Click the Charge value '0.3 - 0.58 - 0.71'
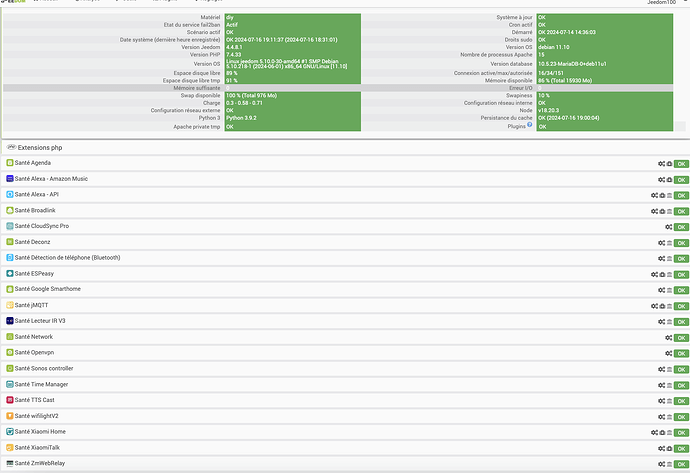This screenshot has height=473, width=690. click(x=244, y=103)
